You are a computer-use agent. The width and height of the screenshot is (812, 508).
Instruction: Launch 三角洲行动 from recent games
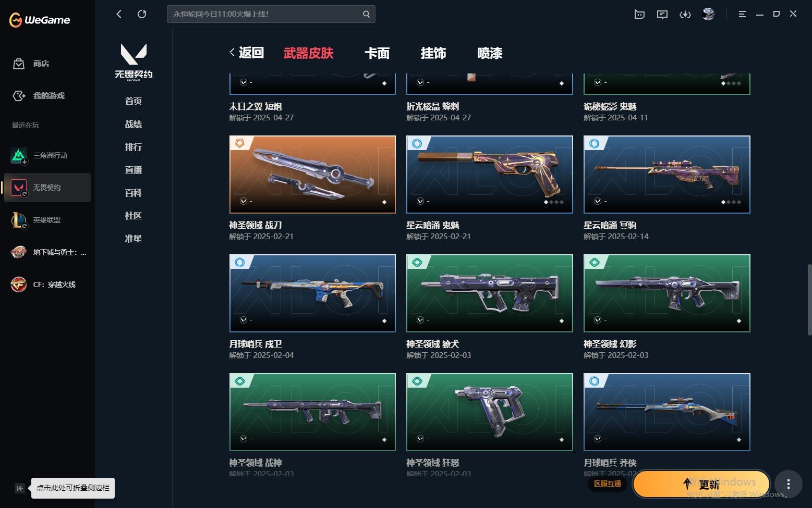pos(47,155)
